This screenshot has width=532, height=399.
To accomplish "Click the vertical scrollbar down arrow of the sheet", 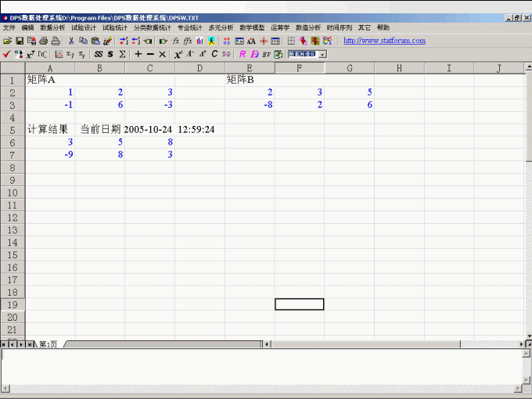I will 527,333.
